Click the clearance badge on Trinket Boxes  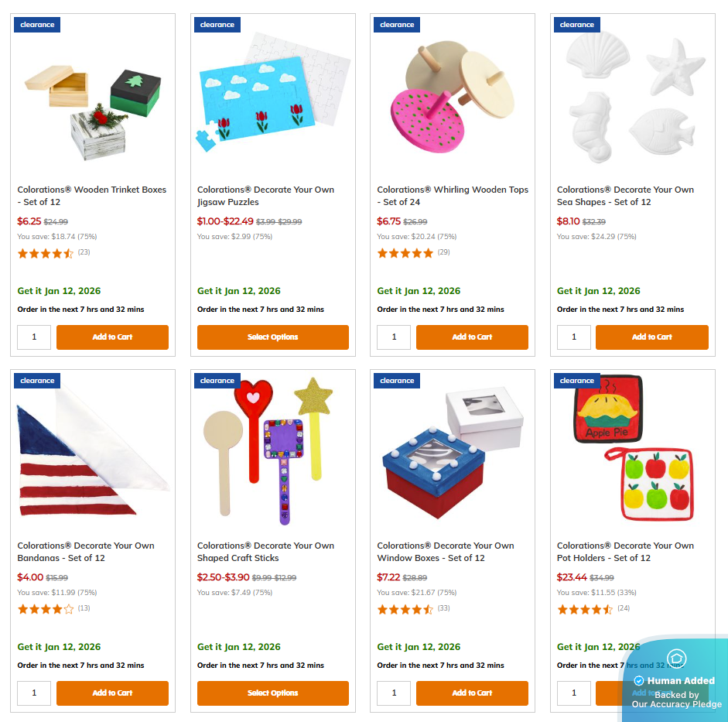point(37,25)
